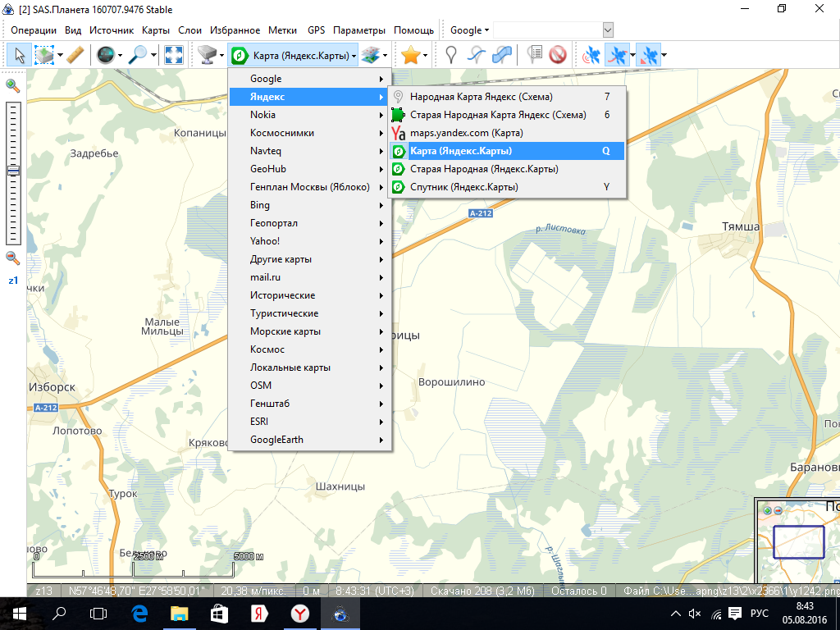The image size is (840, 630).
Task: Open the Параметры menu
Action: 359,30
